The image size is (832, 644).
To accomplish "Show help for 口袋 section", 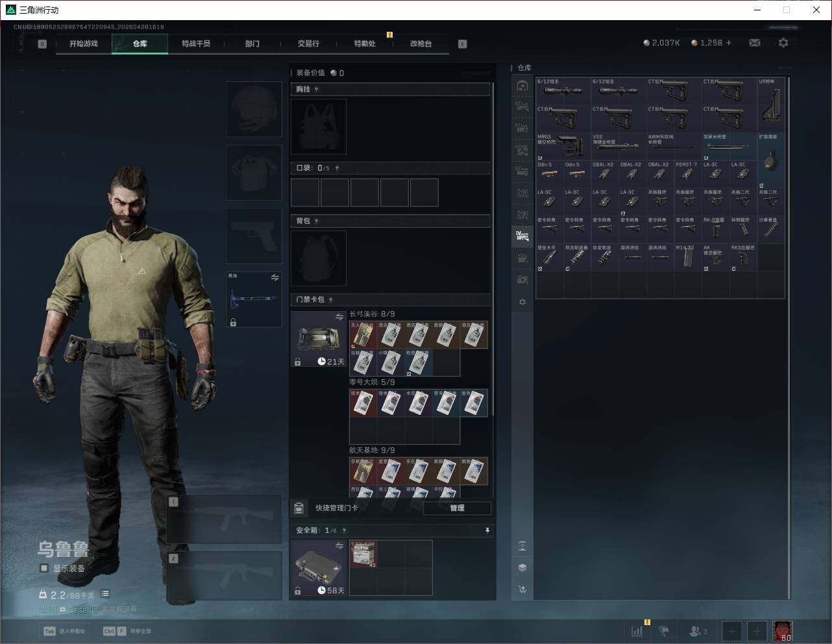I will (337, 168).
